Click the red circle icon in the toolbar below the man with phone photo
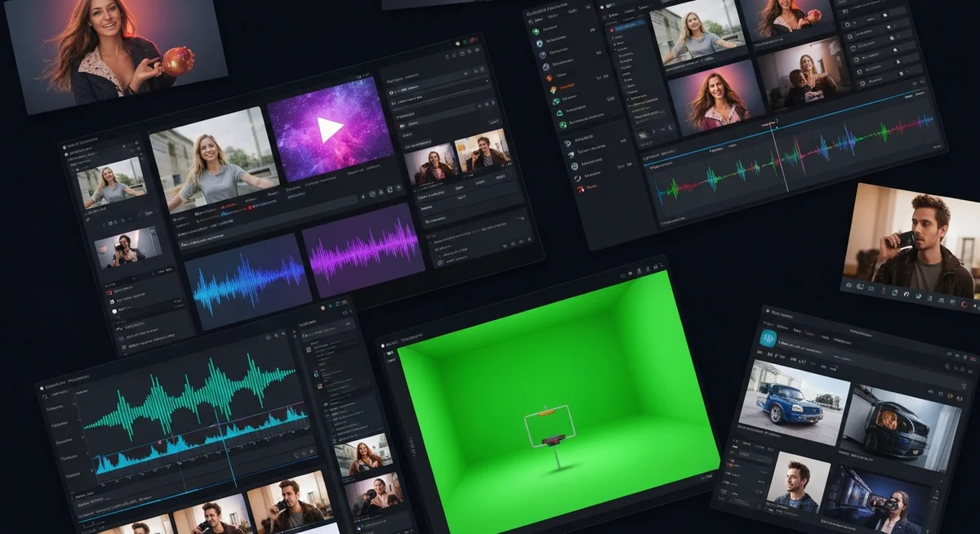The width and height of the screenshot is (980, 534). 966,304
